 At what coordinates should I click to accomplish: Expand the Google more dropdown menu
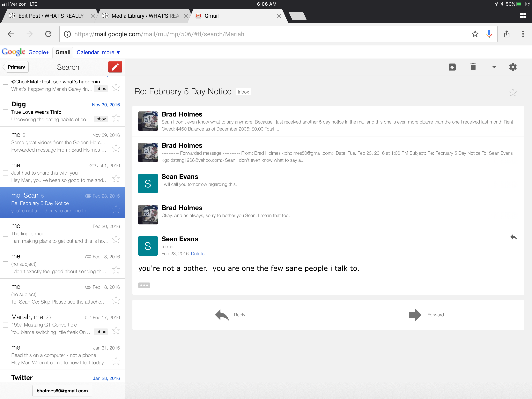coord(111,52)
